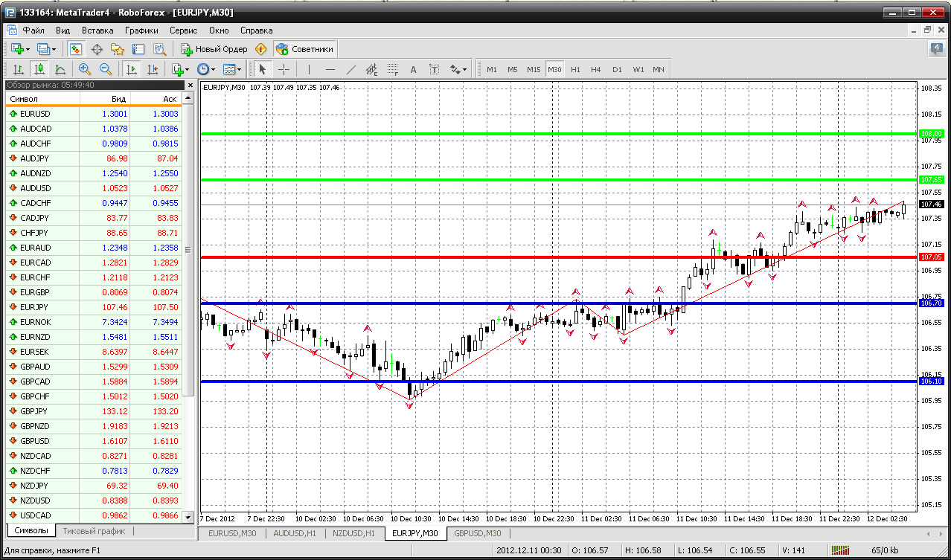Open the arrows objects dropdown

pos(458,69)
